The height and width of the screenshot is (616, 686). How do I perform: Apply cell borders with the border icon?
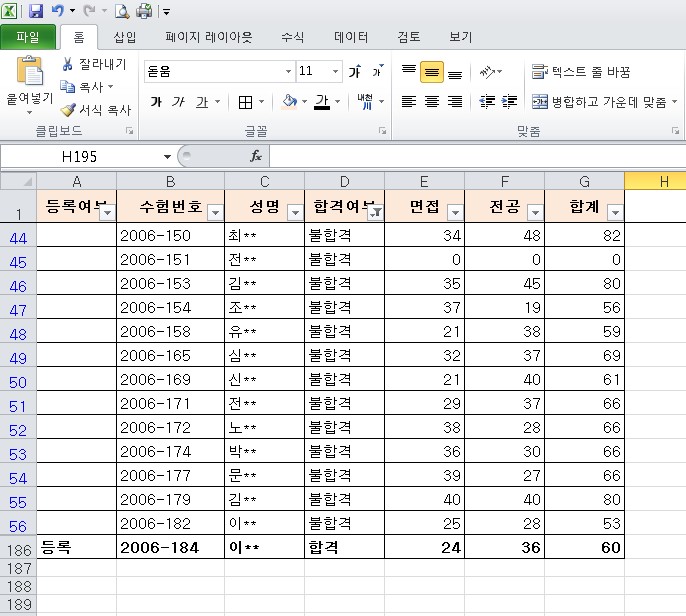click(245, 102)
